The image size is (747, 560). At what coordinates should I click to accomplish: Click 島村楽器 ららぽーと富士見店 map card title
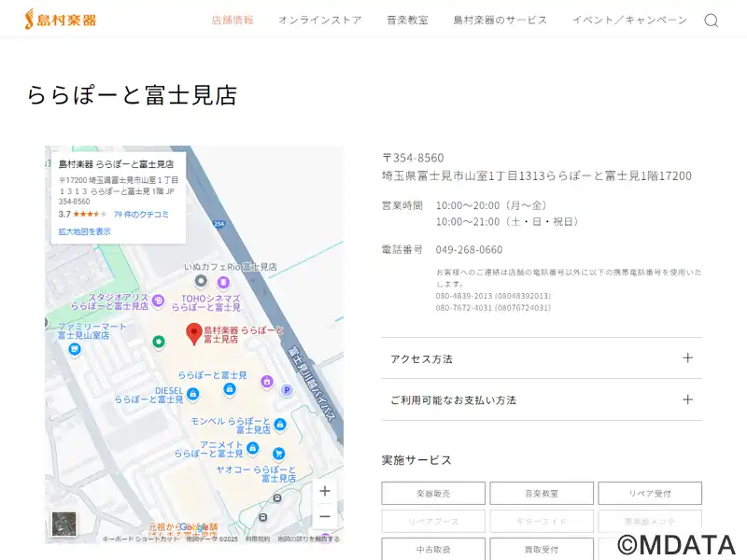click(x=116, y=164)
